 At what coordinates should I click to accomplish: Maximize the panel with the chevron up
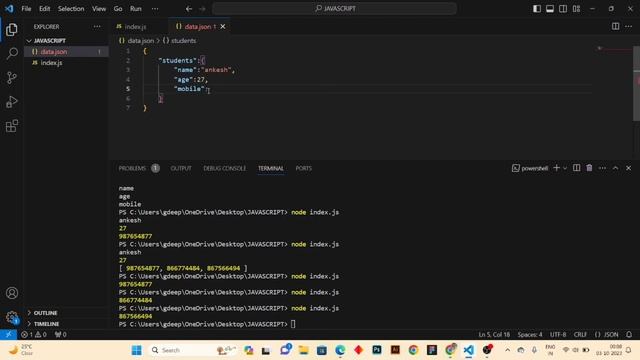click(x=615, y=168)
